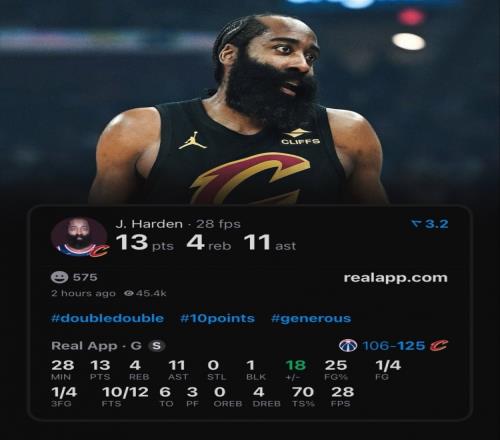This screenshot has height=440, width=500.
Task: Click the Real App source label
Action: pos(84,346)
